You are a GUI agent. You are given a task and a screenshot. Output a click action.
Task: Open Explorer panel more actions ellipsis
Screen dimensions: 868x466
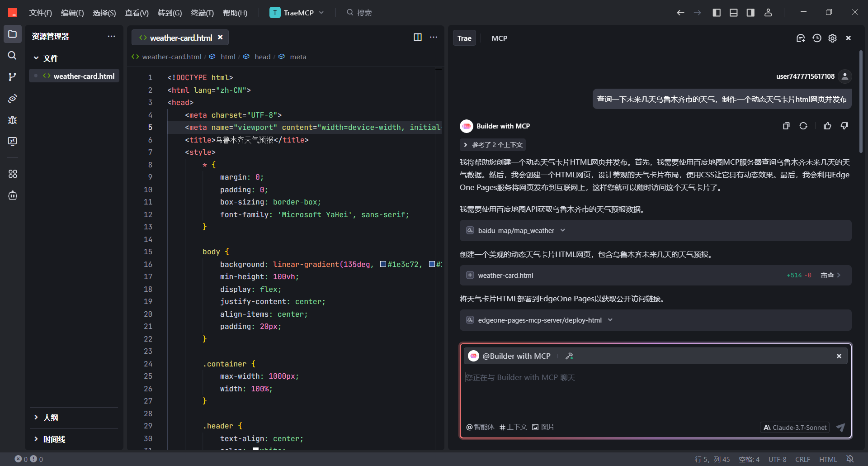111,36
